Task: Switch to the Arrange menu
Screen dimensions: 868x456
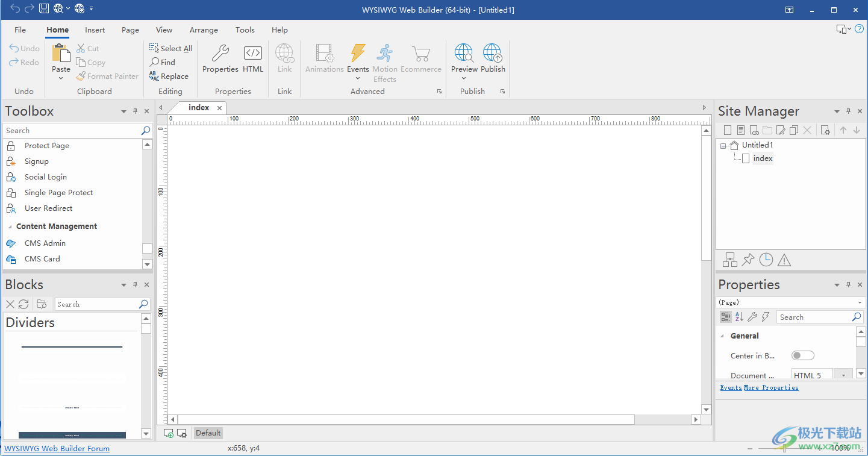Action: [204, 30]
